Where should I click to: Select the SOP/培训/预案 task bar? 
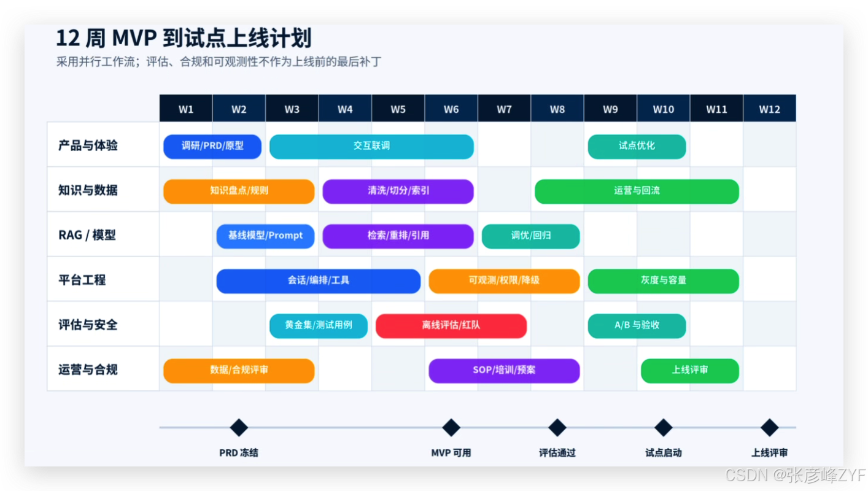[504, 371]
